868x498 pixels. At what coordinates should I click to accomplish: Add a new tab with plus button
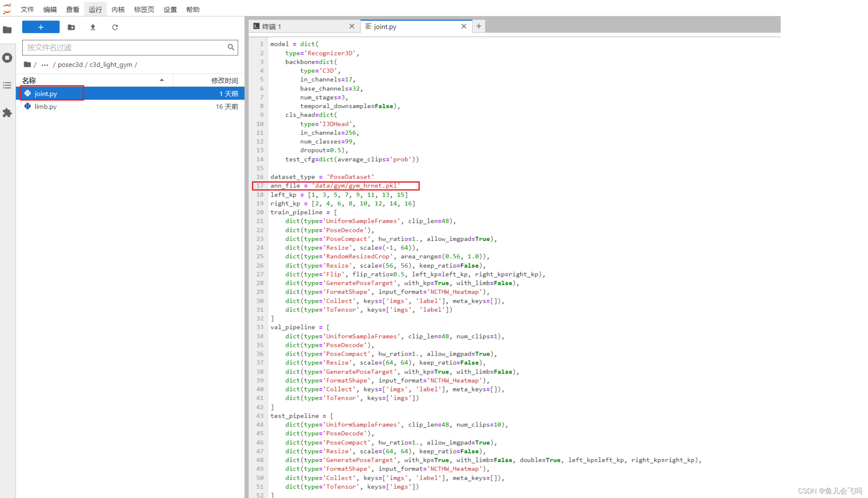tap(479, 26)
